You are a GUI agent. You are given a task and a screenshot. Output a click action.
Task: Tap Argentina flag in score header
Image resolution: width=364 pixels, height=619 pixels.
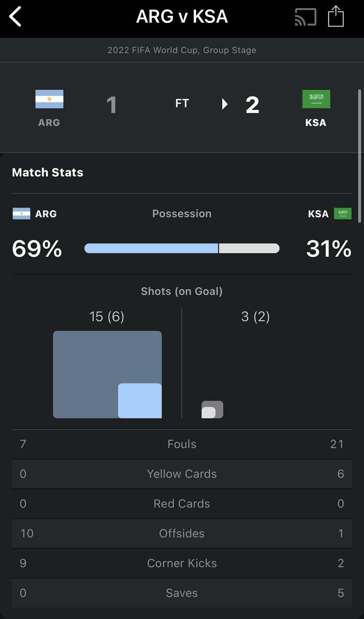pos(49,99)
